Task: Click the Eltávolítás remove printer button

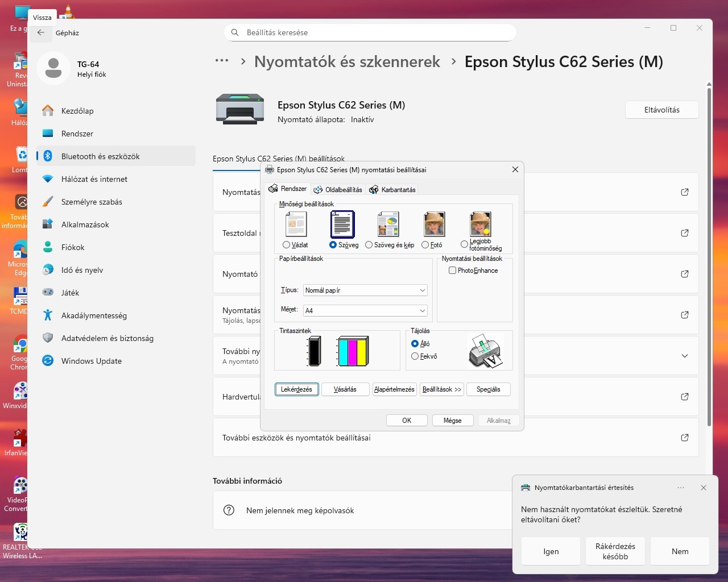Action: (662, 110)
